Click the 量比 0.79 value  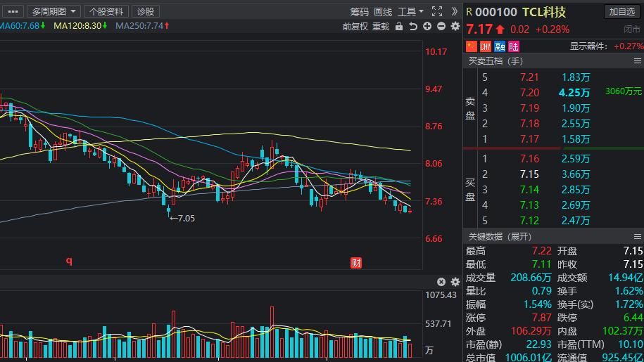[541, 291]
